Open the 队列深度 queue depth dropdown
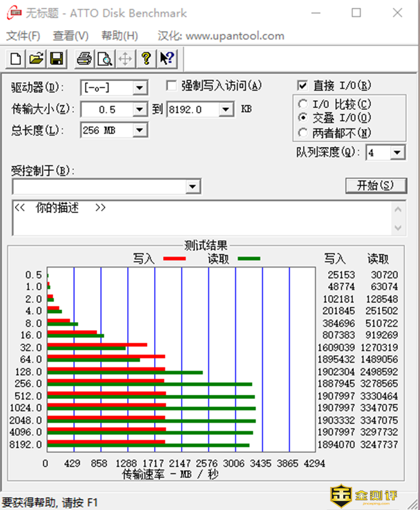Viewport: 420px width, 510px height. click(398, 153)
